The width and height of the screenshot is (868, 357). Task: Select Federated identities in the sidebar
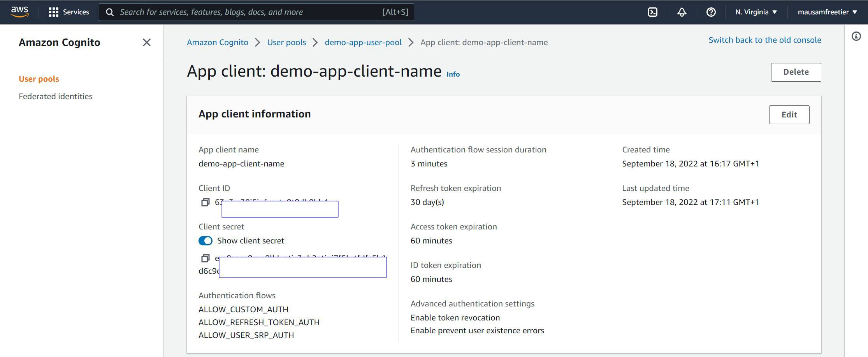[x=56, y=96]
